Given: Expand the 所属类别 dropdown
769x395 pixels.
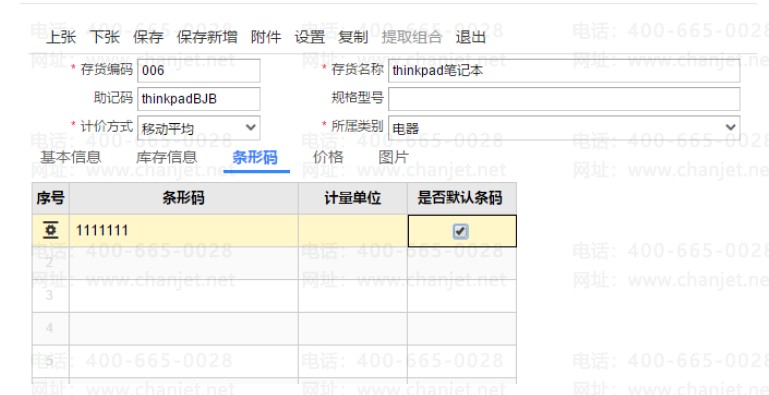Looking at the screenshot, I should tap(564, 128).
